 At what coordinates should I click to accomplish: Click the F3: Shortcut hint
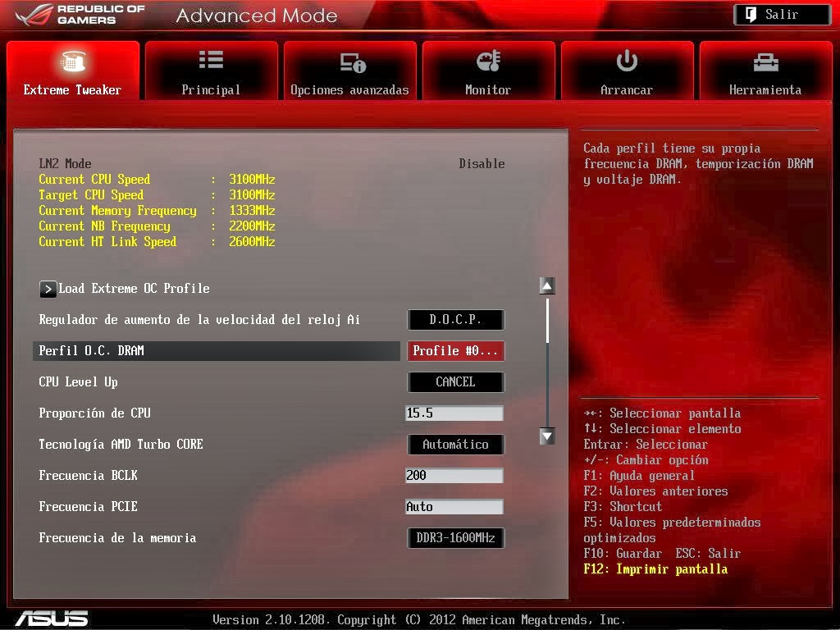point(623,506)
